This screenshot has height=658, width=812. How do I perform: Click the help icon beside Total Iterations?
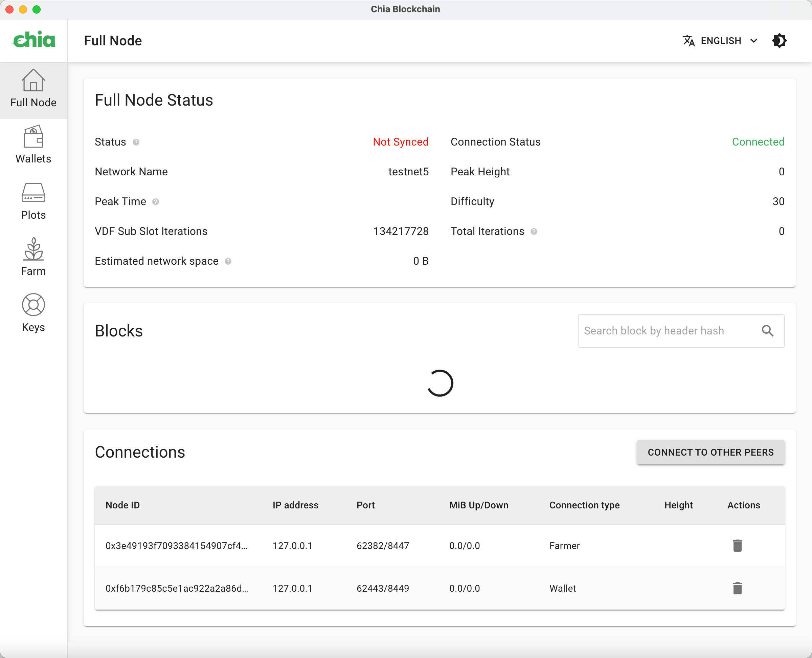(534, 232)
